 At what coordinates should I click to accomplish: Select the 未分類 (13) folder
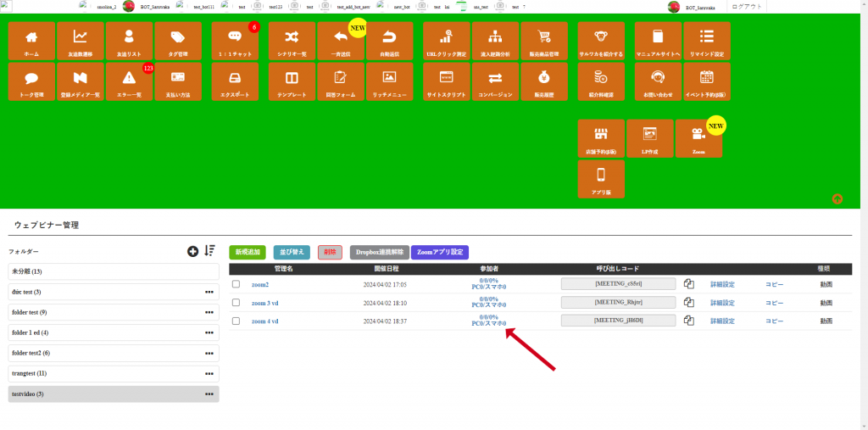coord(114,271)
